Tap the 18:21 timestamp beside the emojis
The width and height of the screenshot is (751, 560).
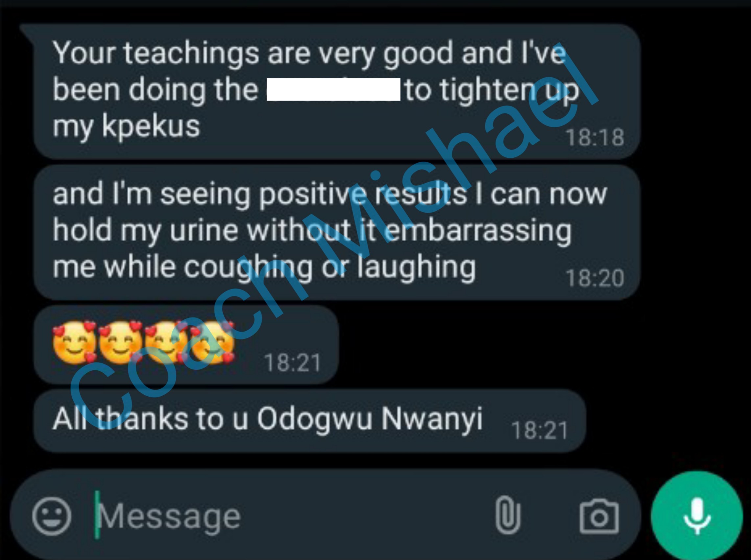click(x=292, y=363)
